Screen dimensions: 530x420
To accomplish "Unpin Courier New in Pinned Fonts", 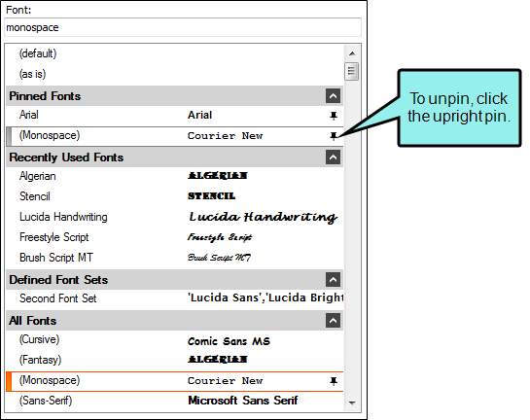I will (334, 136).
